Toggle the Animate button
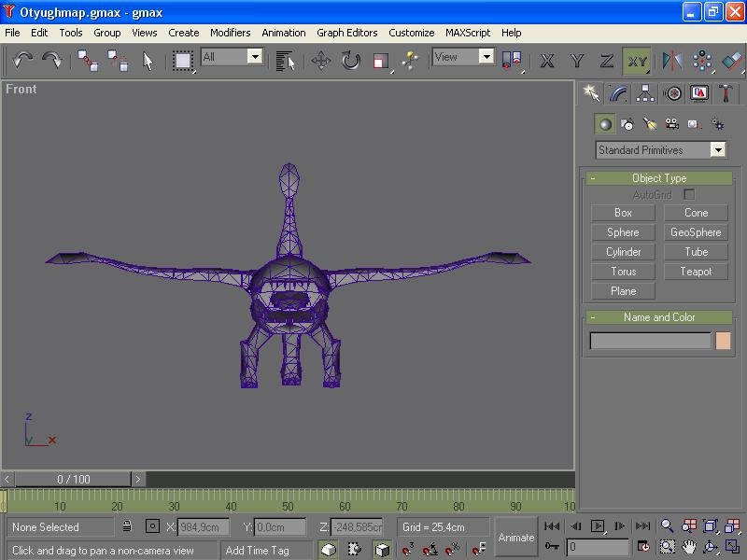The width and height of the screenshot is (747, 560). (515, 537)
